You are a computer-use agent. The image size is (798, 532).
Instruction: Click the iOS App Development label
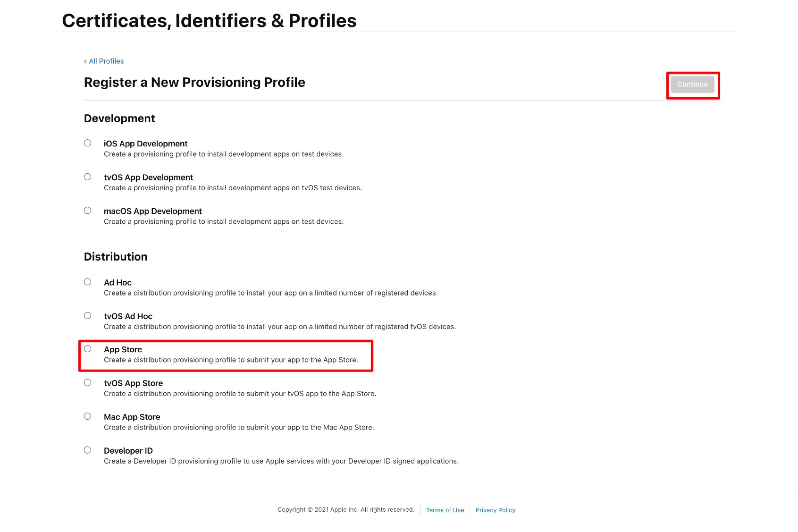click(x=146, y=144)
